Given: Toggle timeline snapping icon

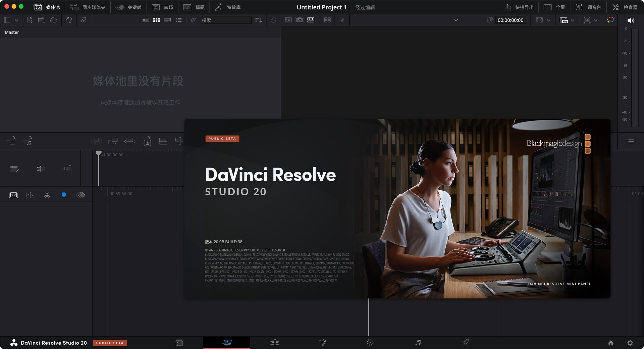Looking at the screenshot, I should click(41, 169).
